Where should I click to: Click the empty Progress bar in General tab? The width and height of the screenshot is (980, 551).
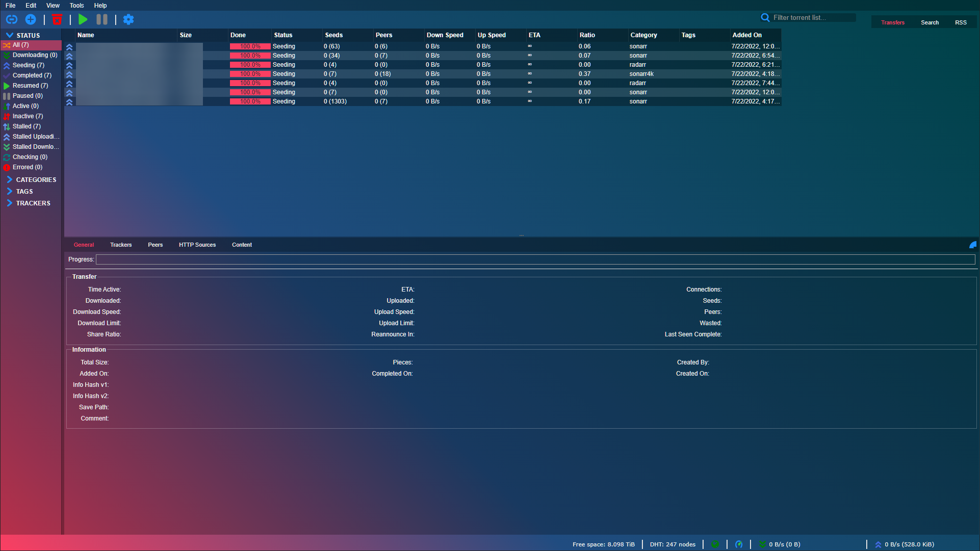[x=535, y=259]
